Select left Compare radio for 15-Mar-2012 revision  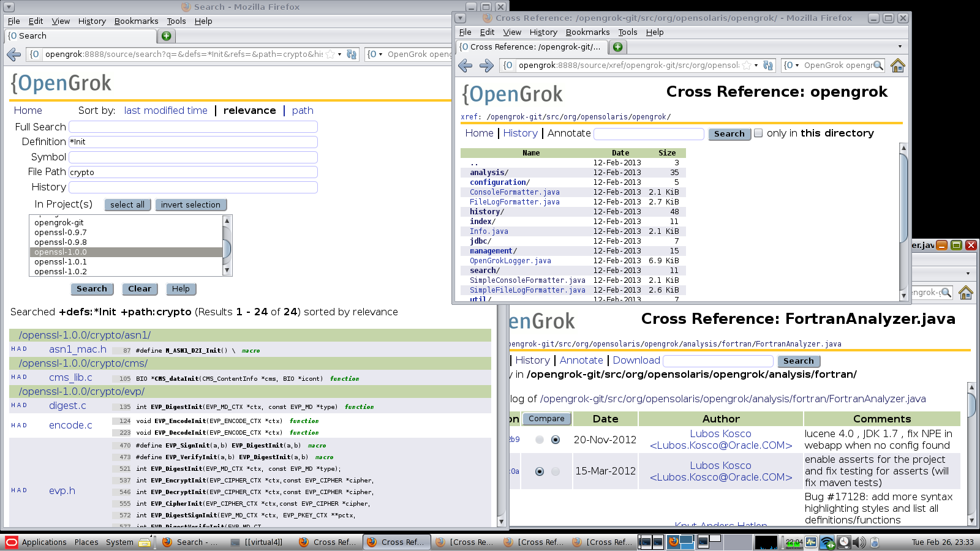pyautogui.click(x=540, y=471)
